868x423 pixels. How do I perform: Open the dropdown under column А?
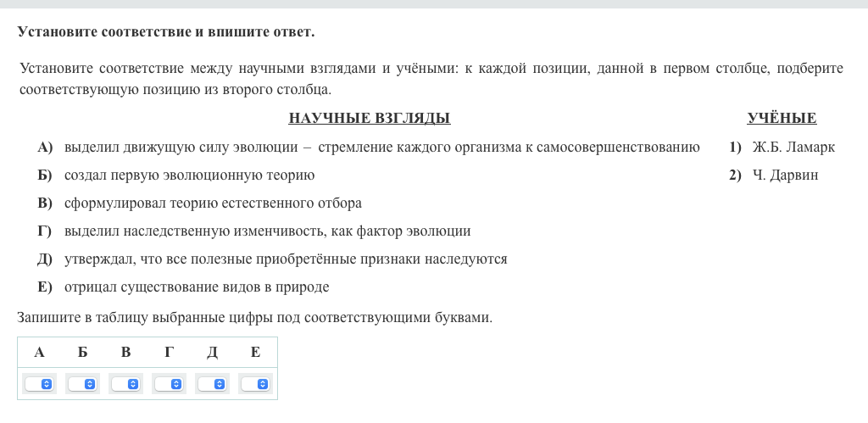click(40, 384)
